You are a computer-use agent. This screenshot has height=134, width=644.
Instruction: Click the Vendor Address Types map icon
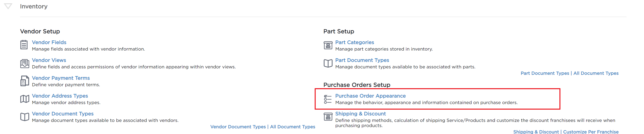tap(25, 99)
